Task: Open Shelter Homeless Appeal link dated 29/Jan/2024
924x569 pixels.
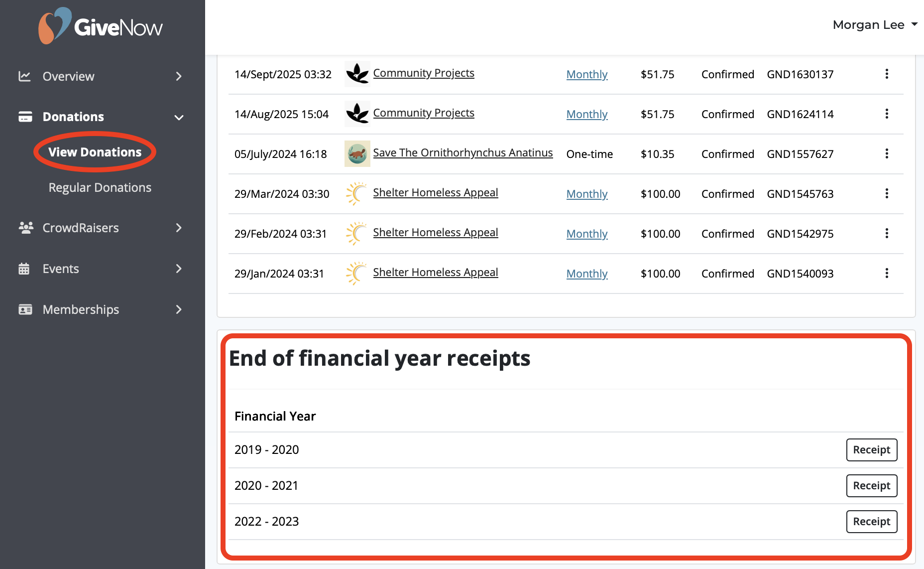Action: point(436,272)
